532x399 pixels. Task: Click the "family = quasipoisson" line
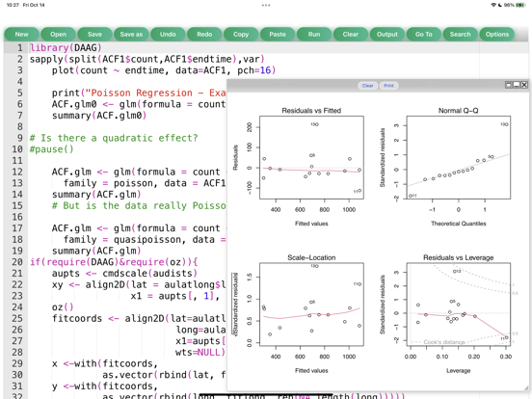pos(145,239)
